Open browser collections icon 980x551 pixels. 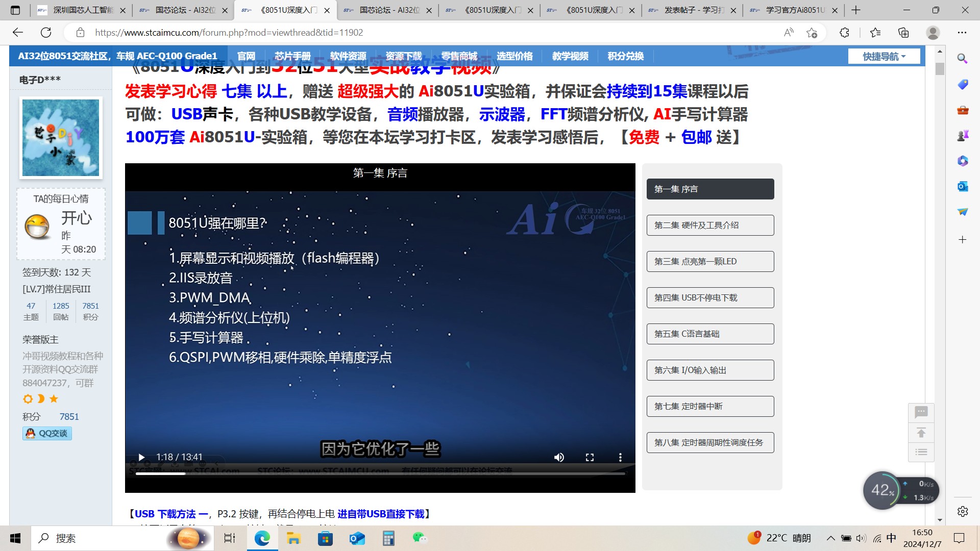pyautogui.click(x=903, y=33)
